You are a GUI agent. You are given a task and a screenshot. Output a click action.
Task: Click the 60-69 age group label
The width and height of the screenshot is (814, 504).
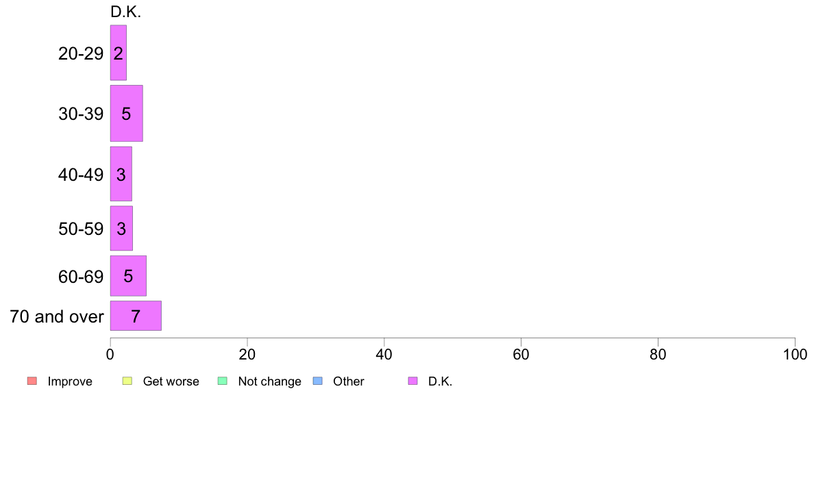pos(81,277)
